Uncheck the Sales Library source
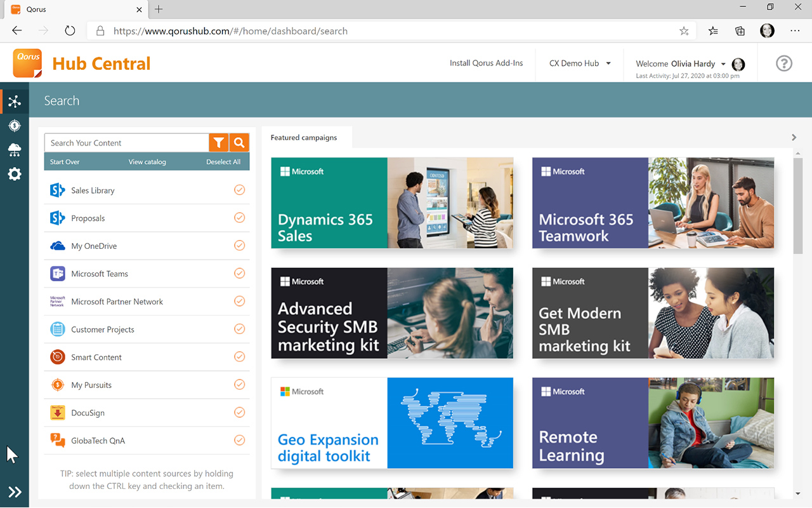This screenshot has height=508, width=812. 239,190
